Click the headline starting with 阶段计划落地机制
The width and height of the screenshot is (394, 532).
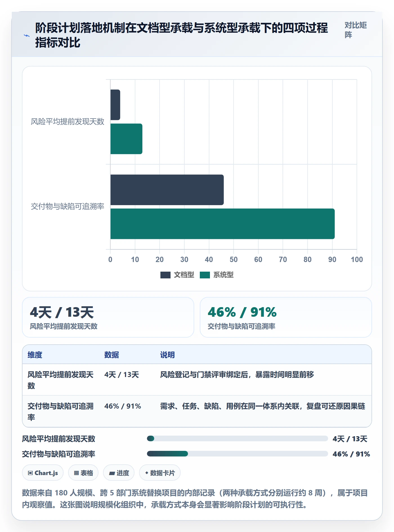click(182, 35)
